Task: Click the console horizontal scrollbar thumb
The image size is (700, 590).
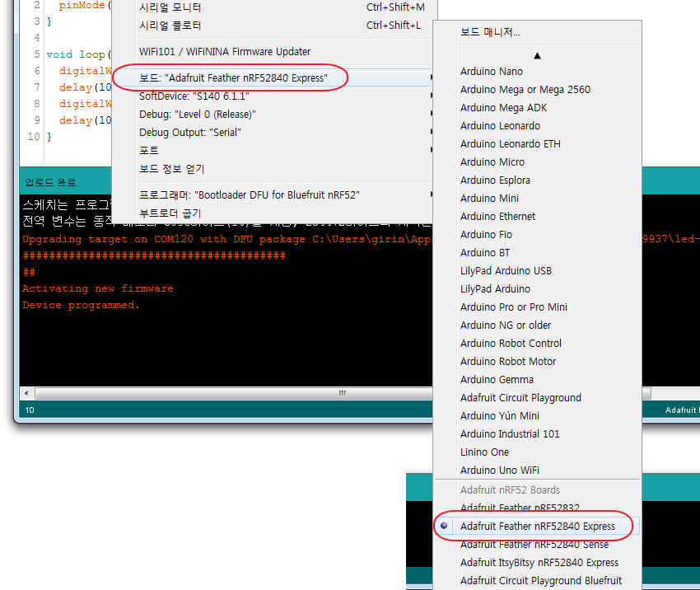Action: [343, 394]
